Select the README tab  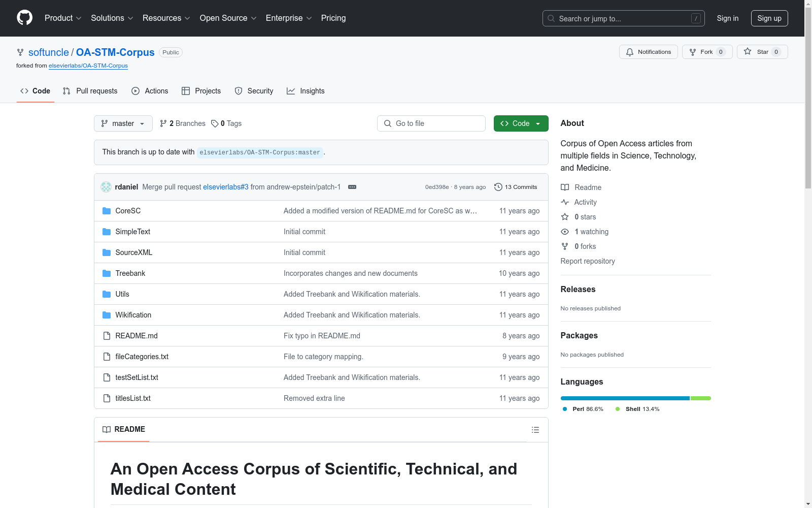point(124,429)
